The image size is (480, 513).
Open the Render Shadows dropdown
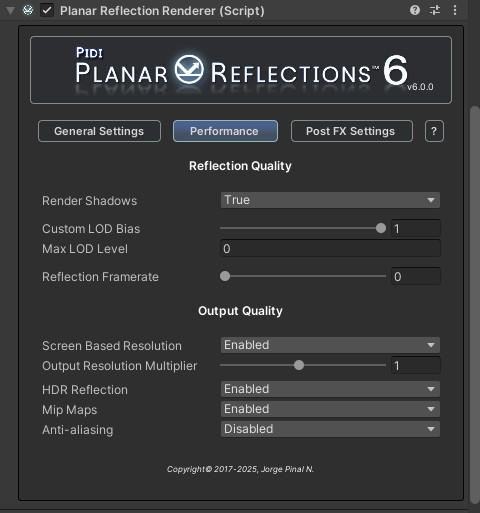coord(330,200)
